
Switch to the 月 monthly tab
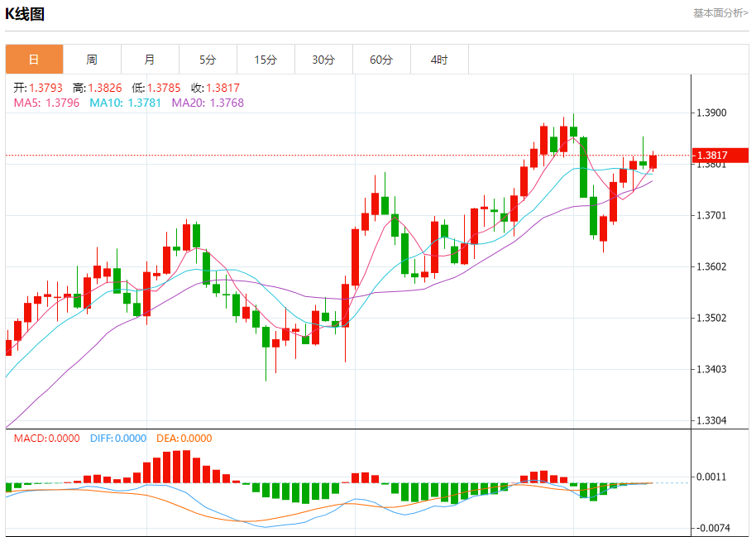point(150,60)
